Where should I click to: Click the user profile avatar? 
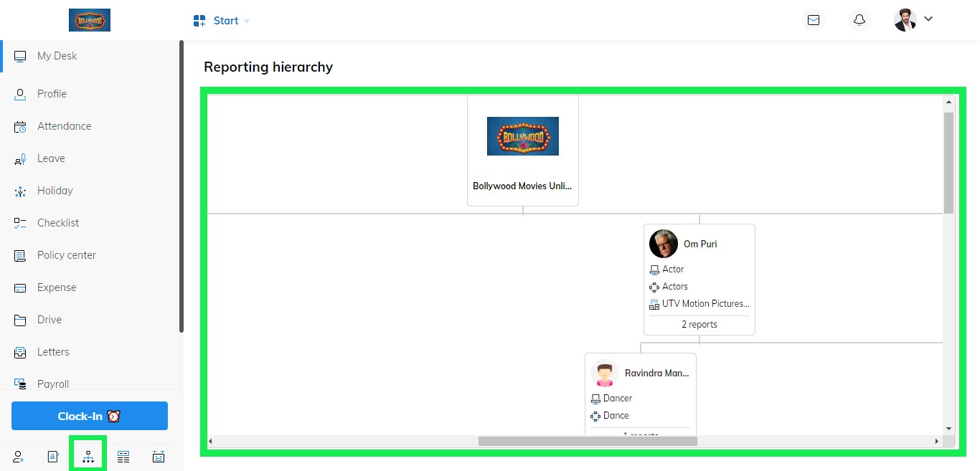pyautogui.click(x=905, y=20)
